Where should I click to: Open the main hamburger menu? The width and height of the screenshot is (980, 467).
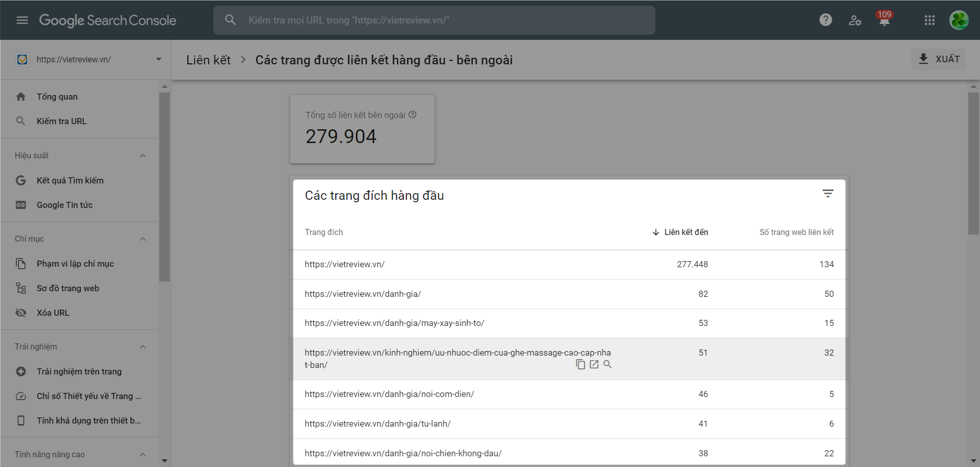(x=22, y=20)
